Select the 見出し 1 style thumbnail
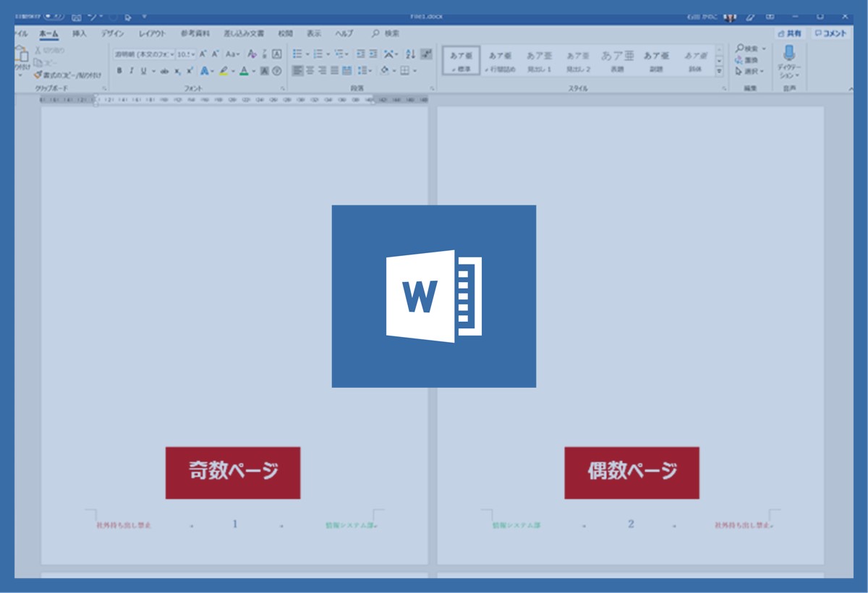The width and height of the screenshot is (868, 593). [x=539, y=61]
